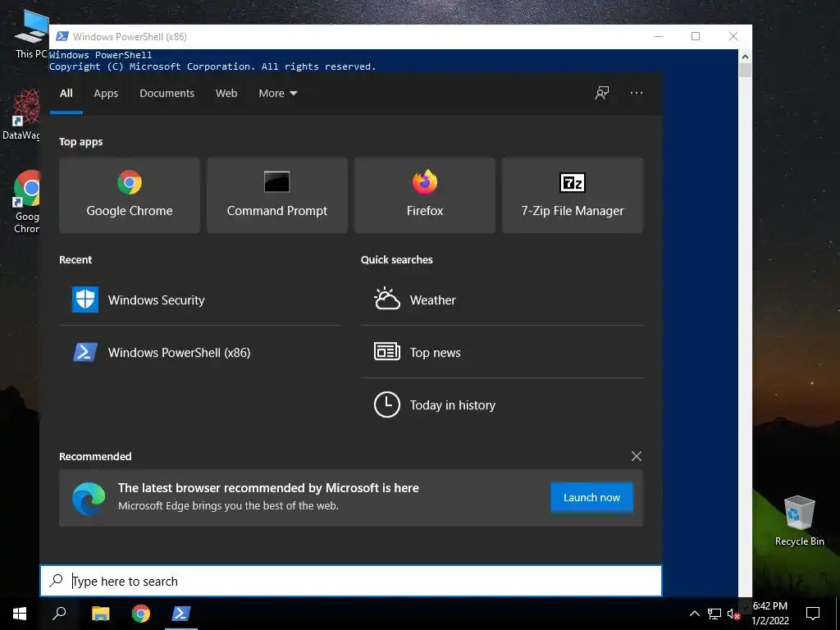
Task: Open the clock showing 6:42 PM
Action: pyautogui.click(x=769, y=614)
